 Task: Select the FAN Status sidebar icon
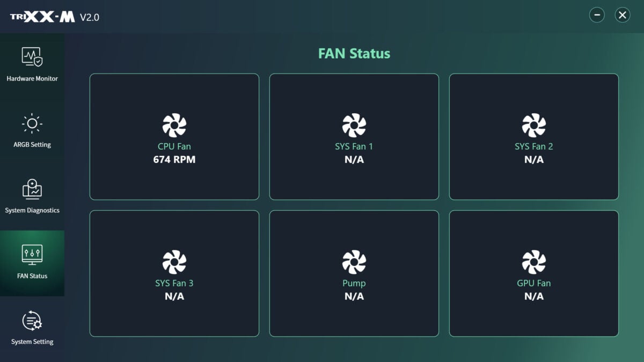click(x=32, y=263)
